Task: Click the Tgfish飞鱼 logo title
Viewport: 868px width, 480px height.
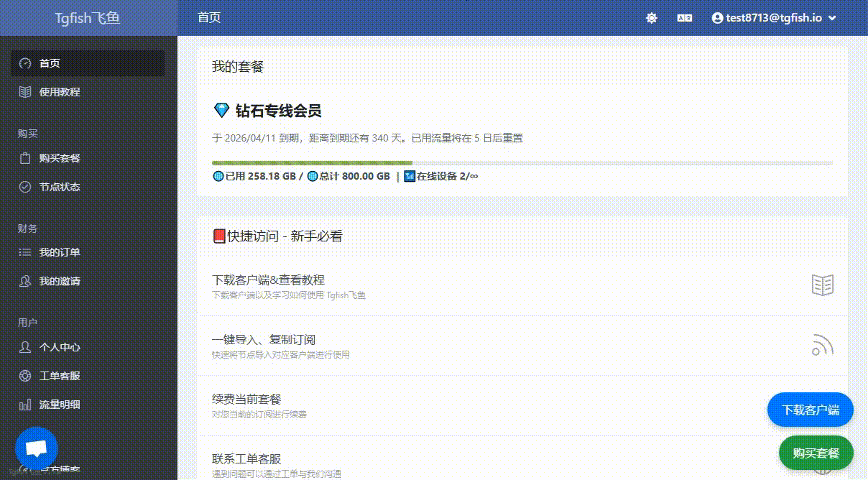Action: tap(88, 18)
